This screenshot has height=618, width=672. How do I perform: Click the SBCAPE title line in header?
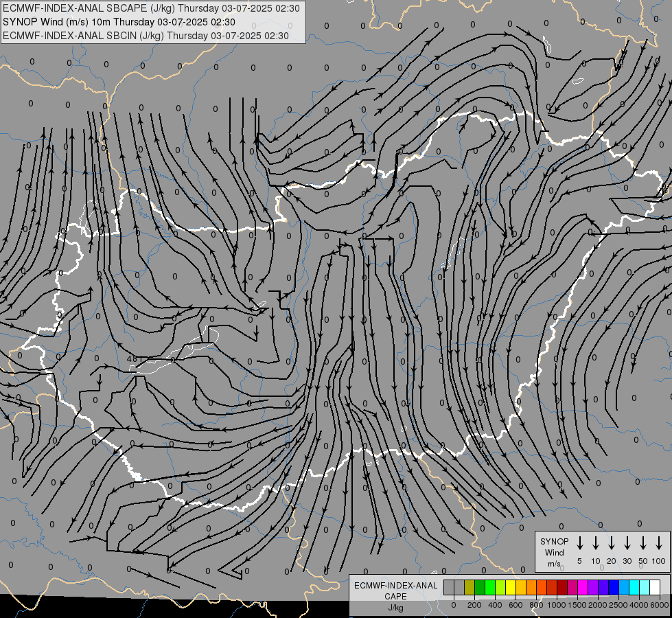coord(151,8)
